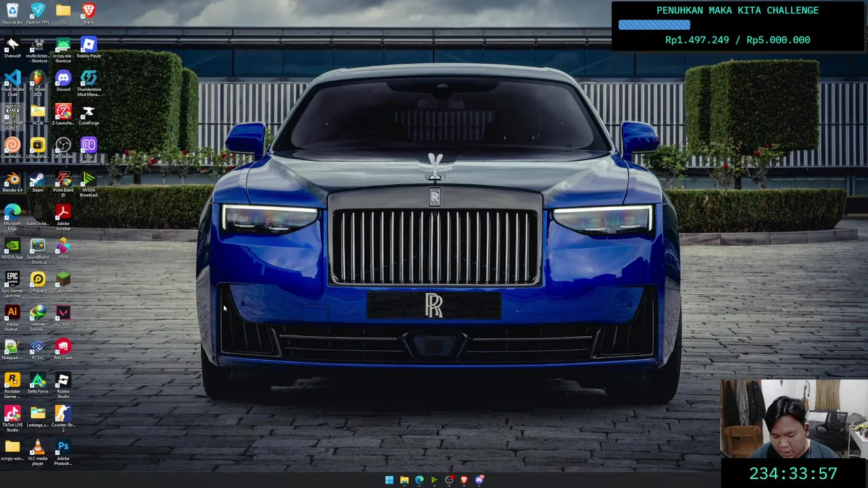Open Discord from the taskbar
This screenshot has width=868, height=488.
pyautogui.click(x=479, y=480)
